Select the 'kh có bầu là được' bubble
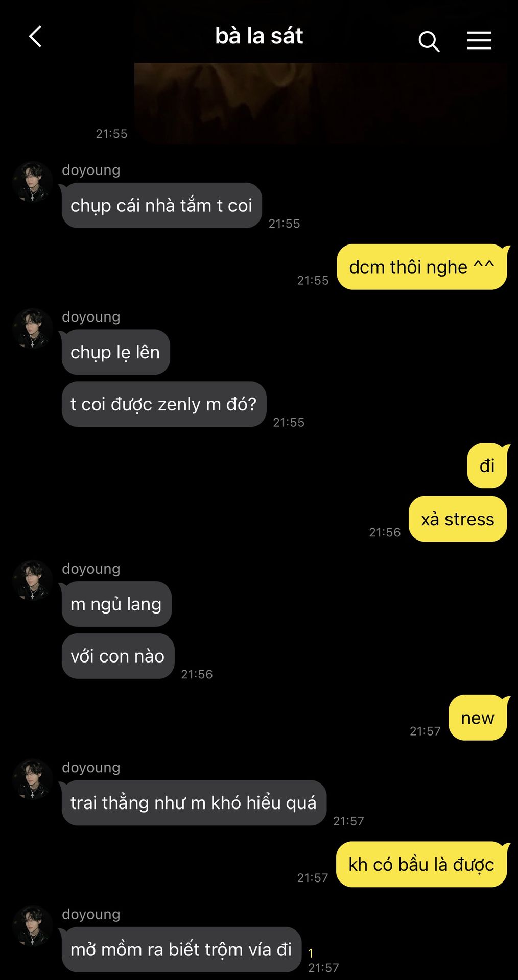 (x=421, y=864)
